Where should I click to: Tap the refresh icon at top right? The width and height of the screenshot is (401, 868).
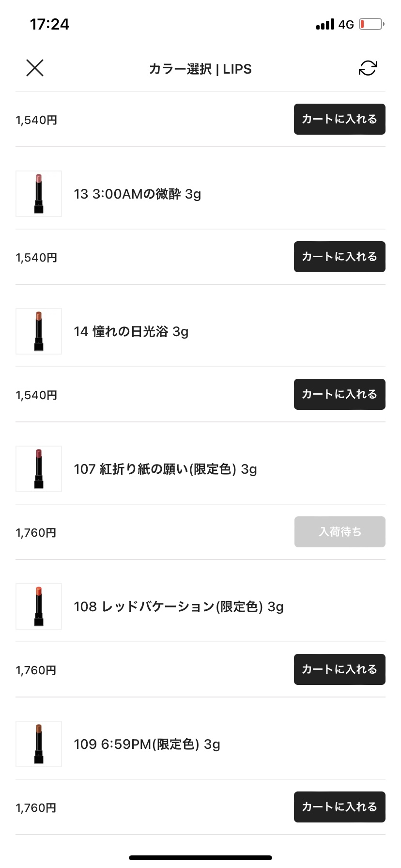tap(368, 68)
